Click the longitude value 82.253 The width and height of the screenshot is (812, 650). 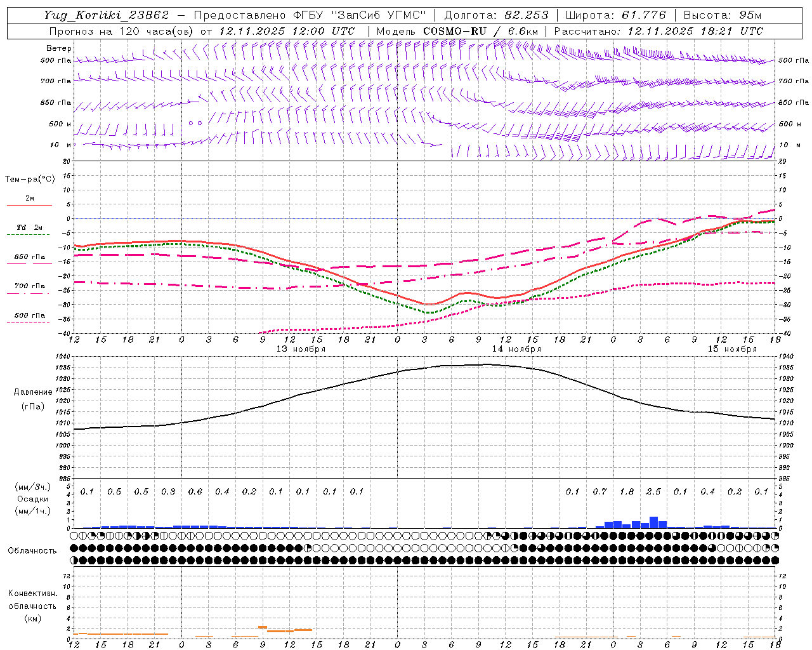pyautogui.click(x=527, y=15)
